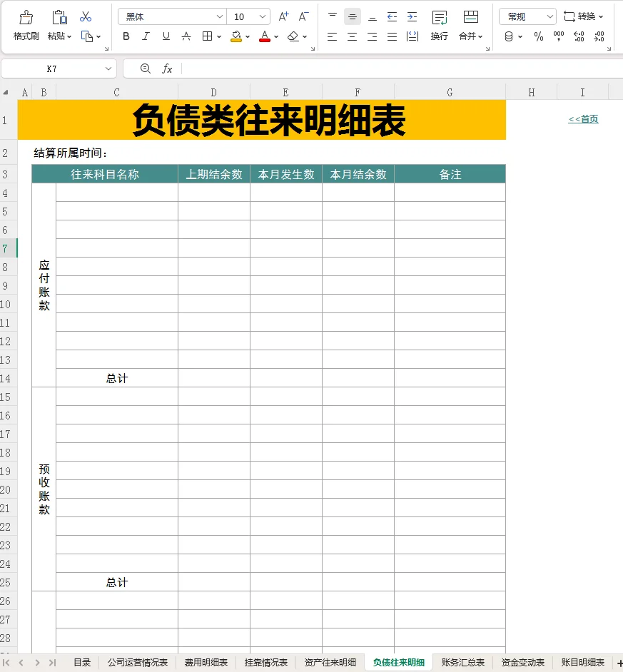Select Center horizontally icon

point(353,37)
